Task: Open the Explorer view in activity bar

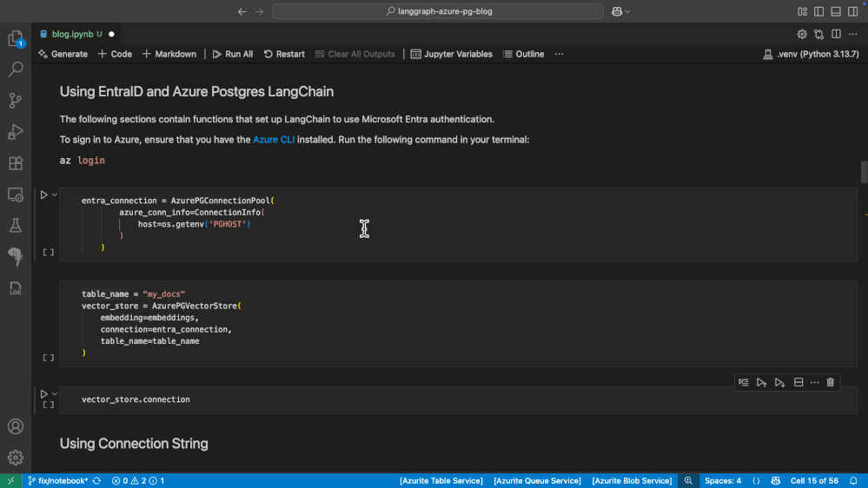Action: click(x=16, y=38)
